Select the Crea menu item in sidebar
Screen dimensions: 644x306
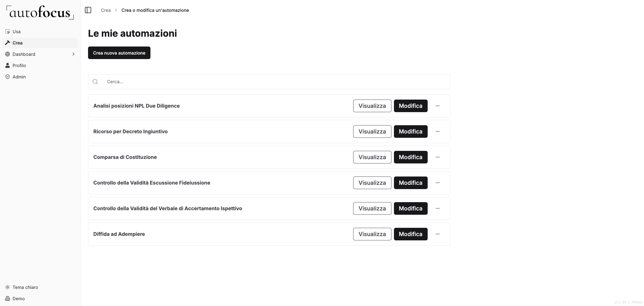tap(17, 43)
